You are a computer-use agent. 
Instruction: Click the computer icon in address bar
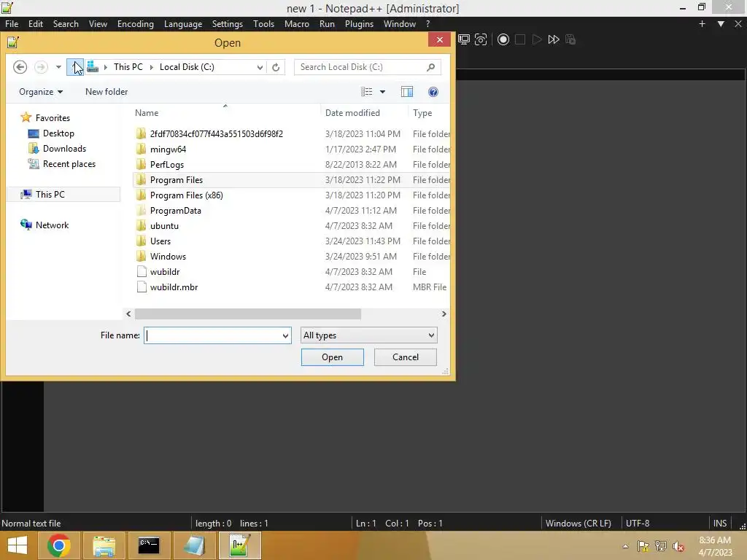tap(93, 66)
